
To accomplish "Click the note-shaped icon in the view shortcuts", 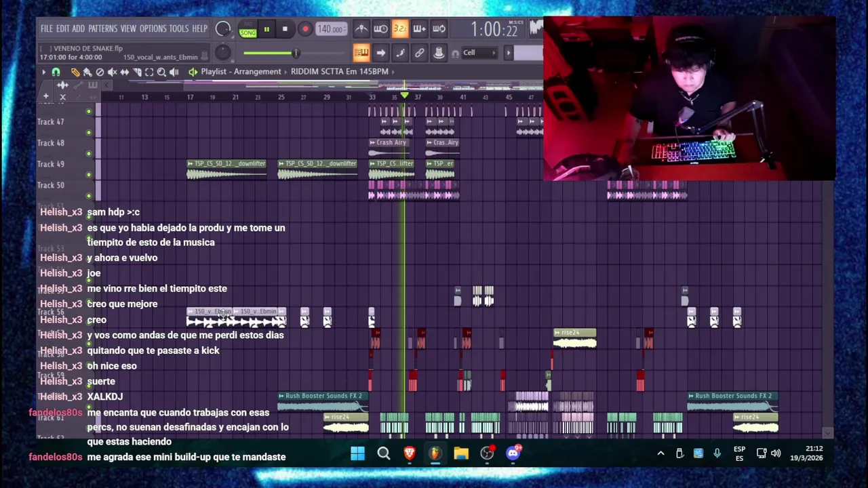I will click(400, 53).
